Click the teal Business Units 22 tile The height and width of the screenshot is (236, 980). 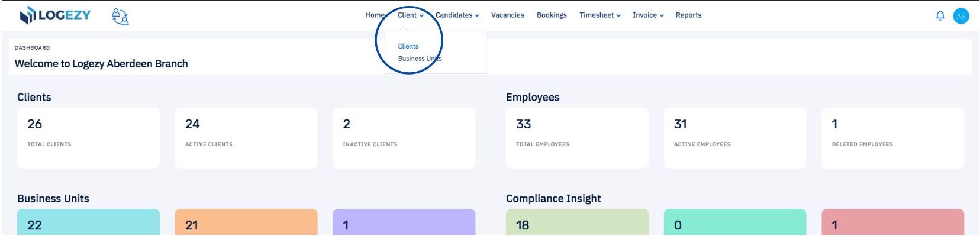point(88,222)
